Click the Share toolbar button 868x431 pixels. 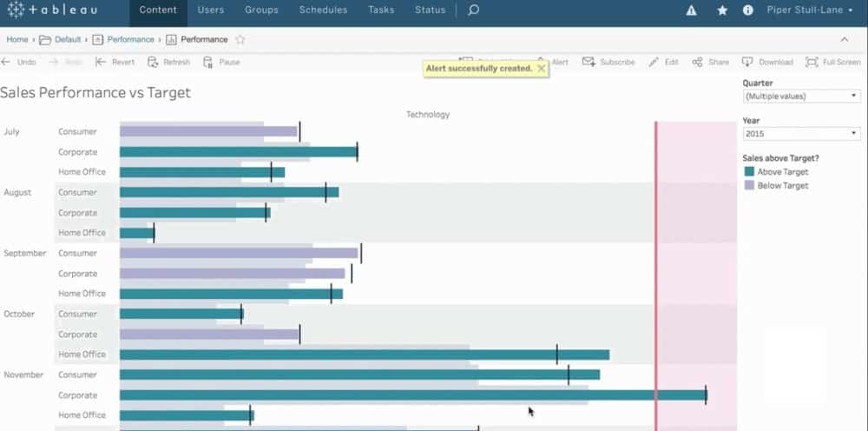[711, 63]
